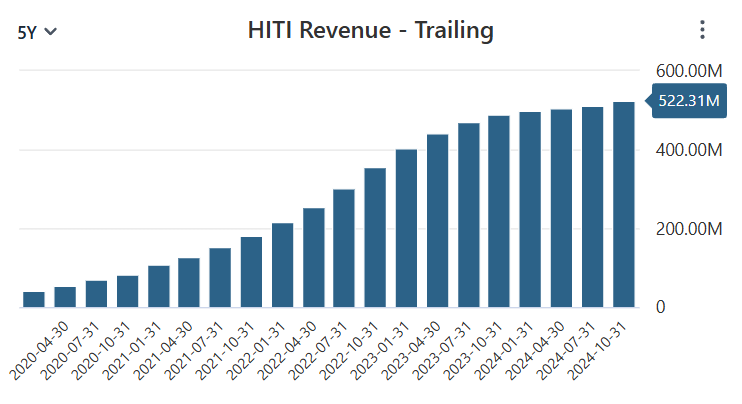This screenshot has height=404, width=742.
Task: Click the 2023-01-31 date label
Action: click(380, 351)
